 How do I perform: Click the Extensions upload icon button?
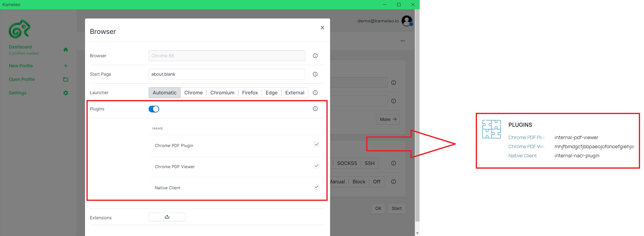tap(167, 217)
